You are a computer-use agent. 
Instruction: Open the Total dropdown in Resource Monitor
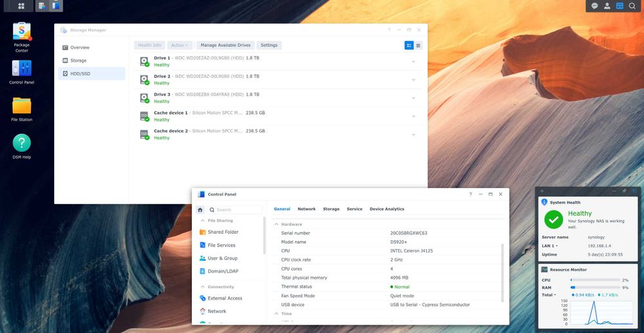click(549, 295)
